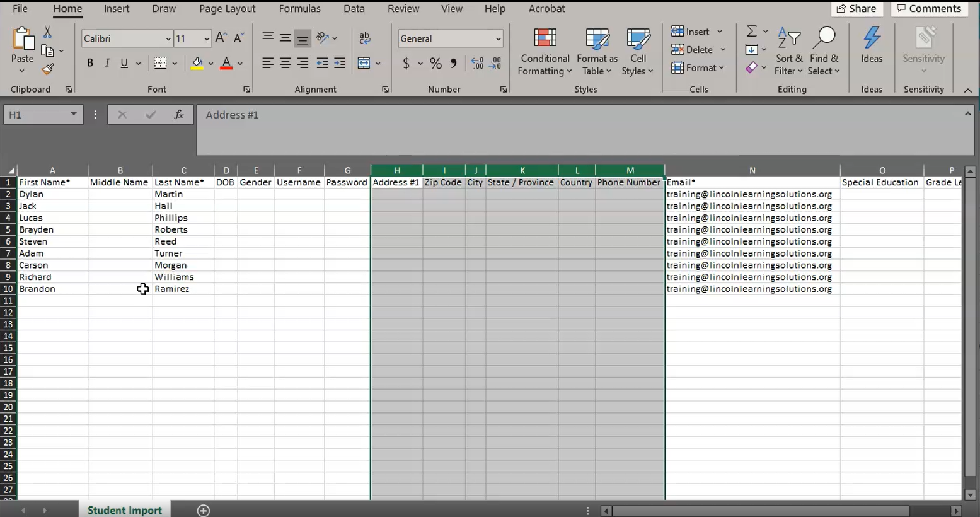Toggle Italic formatting

coord(107,63)
